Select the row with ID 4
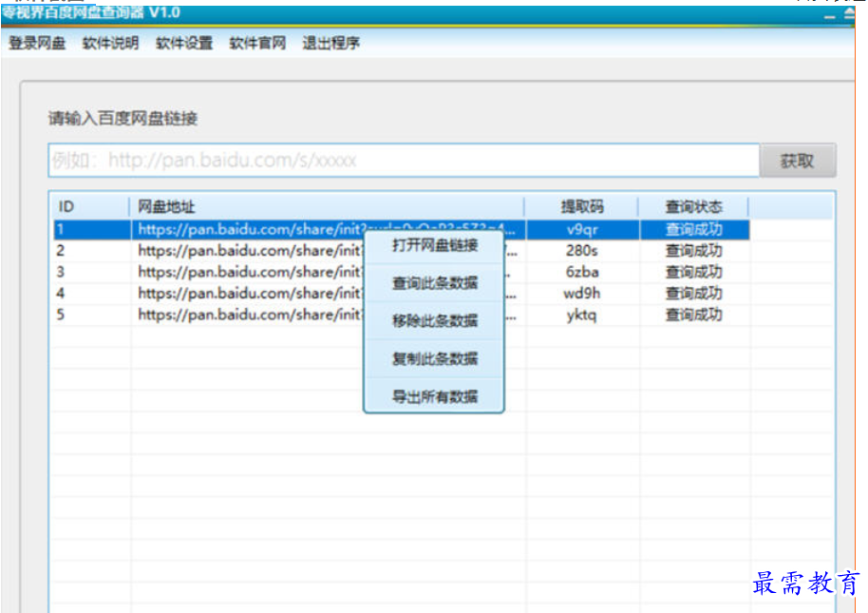 [x=402, y=294]
